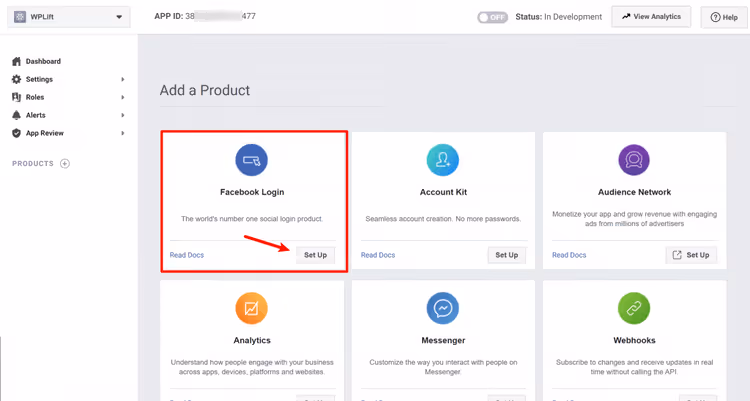Click the Facebook Login product icon

click(252, 160)
